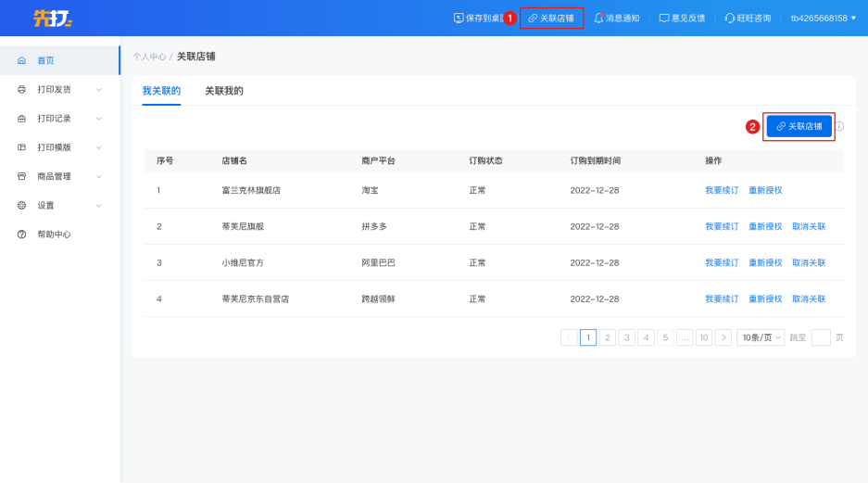Click the 跳至 page number input field
The height and width of the screenshot is (483, 868).
821,337
